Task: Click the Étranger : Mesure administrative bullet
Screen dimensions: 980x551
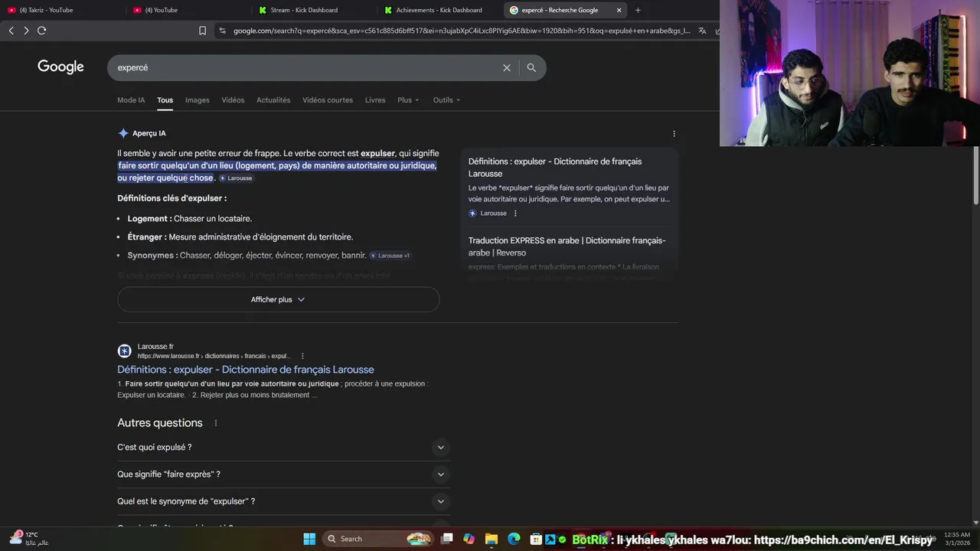Action: point(240,237)
